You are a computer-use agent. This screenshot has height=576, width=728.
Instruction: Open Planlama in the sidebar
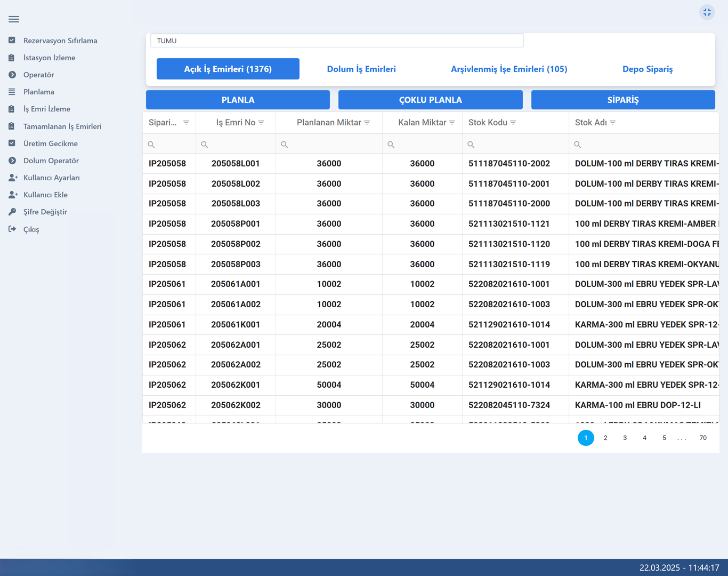pos(39,92)
